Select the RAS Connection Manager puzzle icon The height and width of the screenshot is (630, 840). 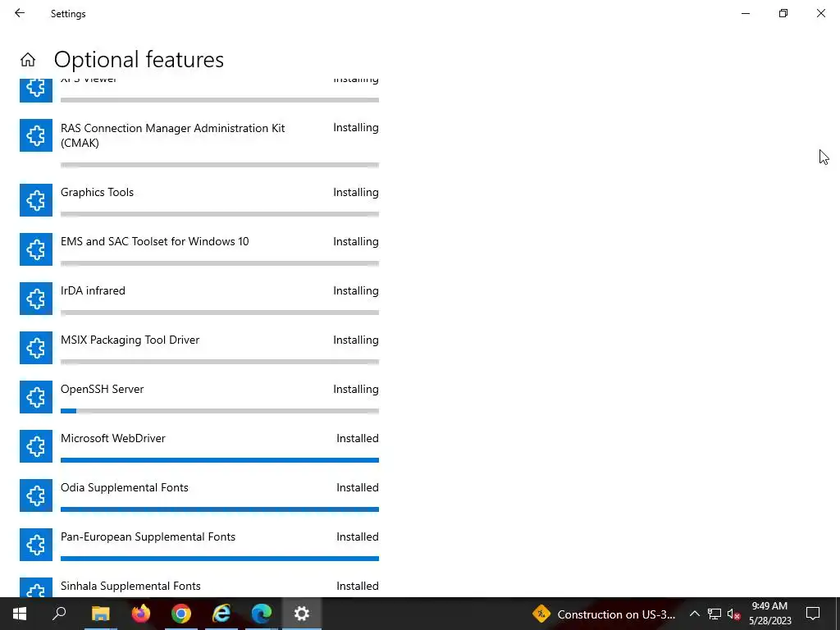pos(36,135)
